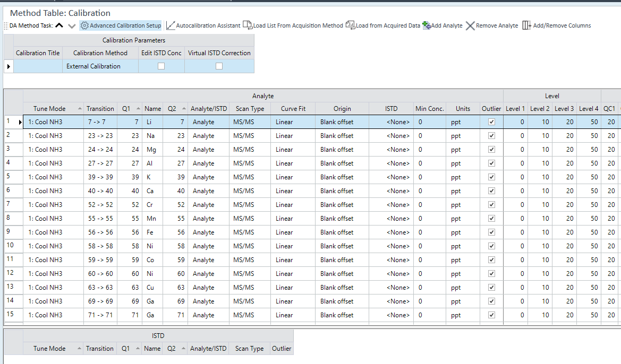Sort Analyte table by Q1 column header

pos(131,108)
